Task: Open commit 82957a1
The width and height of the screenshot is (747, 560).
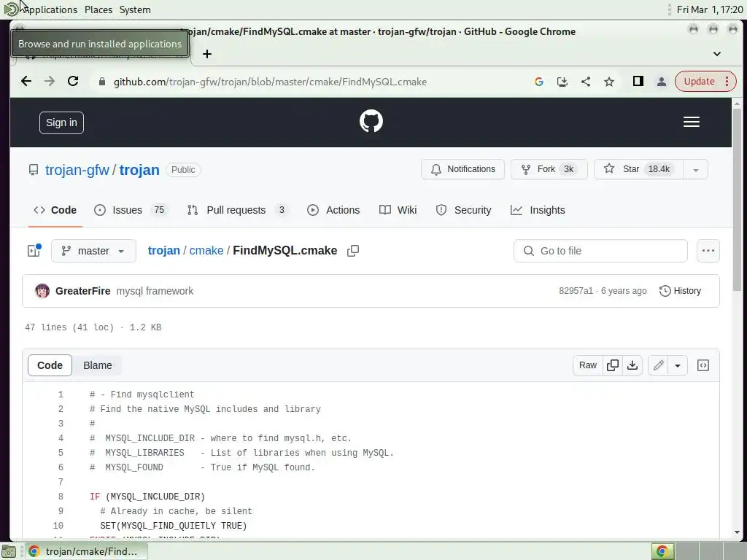Action: click(x=576, y=291)
